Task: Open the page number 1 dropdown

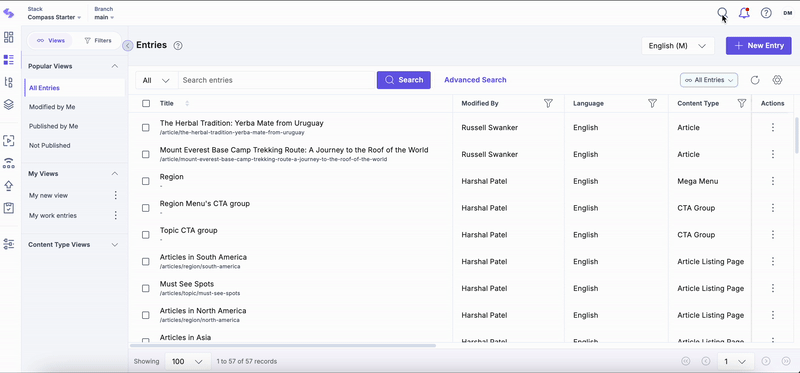Action: click(735, 361)
